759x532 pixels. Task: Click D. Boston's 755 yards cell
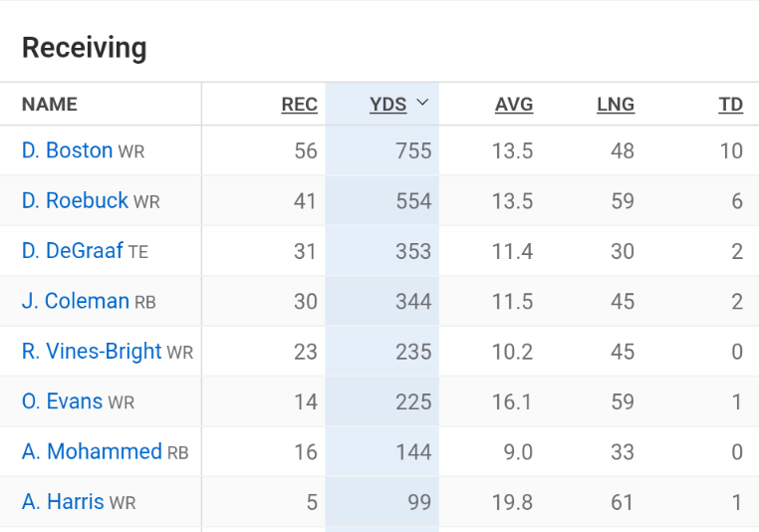point(412,151)
